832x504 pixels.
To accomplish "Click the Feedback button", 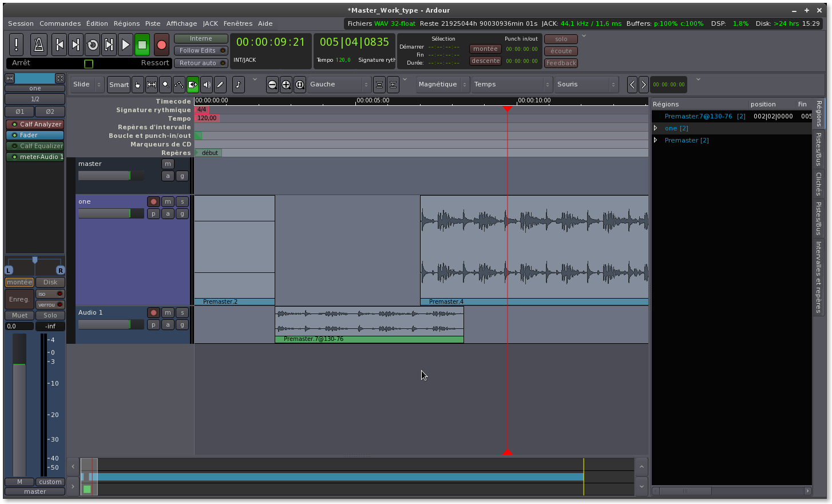I will [561, 64].
